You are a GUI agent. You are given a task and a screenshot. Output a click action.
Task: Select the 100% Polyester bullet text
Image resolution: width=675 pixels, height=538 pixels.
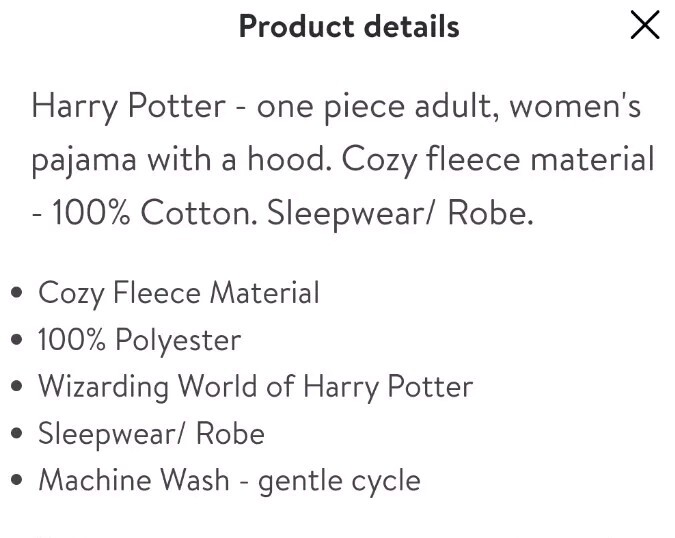139,340
